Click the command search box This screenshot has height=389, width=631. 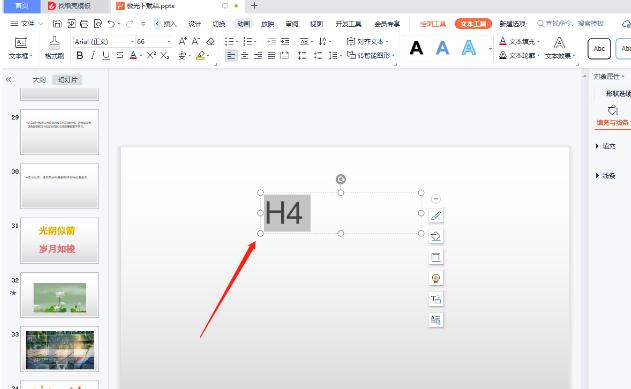click(x=570, y=24)
